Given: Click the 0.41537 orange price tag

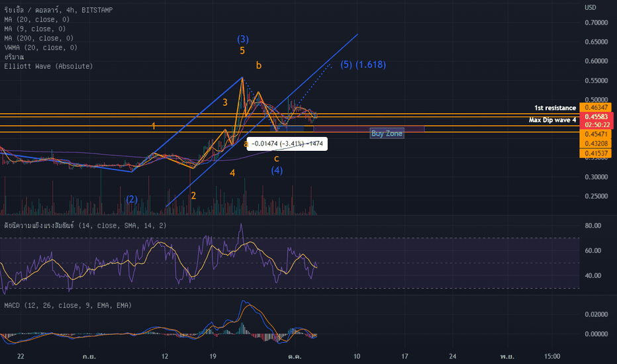Looking at the screenshot, I should 596,153.
